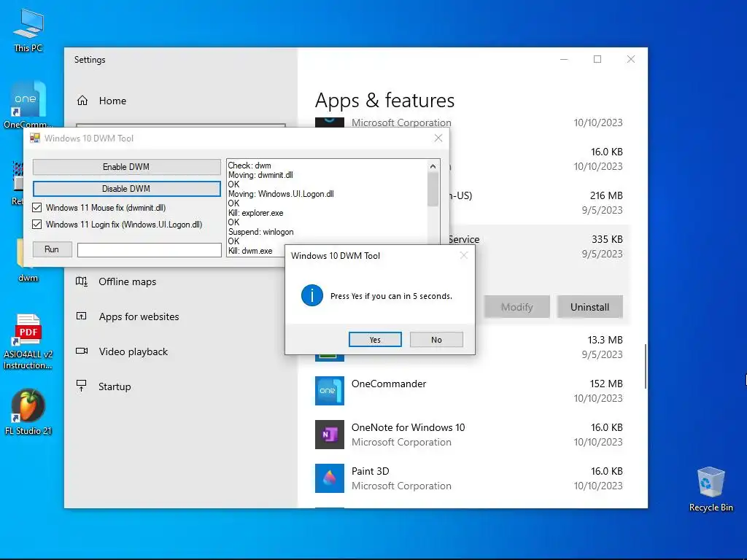
Task: Toggle Windows 11 Mouse fix checkbox
Action: click(x=36, y=208)
